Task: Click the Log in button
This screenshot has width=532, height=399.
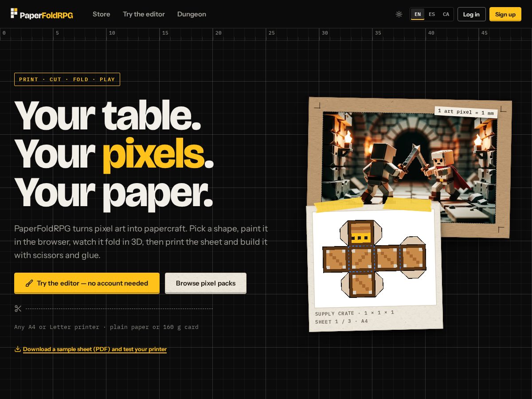Action: [x=471, y=14]
